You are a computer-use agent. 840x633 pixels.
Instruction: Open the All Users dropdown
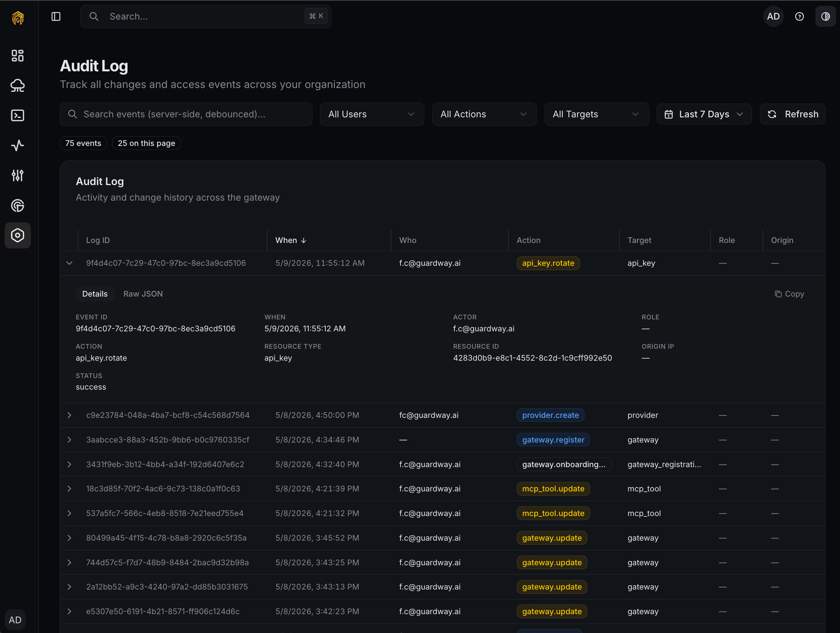[372, 114]
